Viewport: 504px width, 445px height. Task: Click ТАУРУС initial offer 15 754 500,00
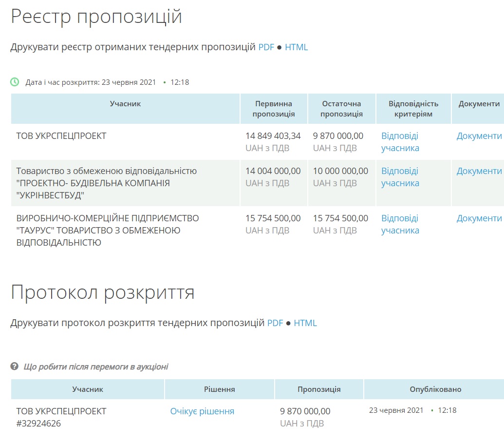tap(273, 218)
